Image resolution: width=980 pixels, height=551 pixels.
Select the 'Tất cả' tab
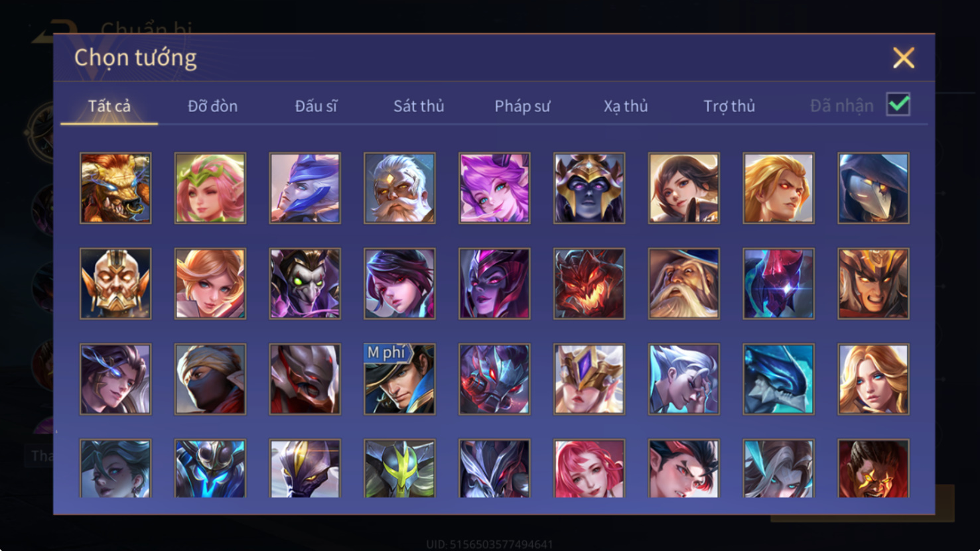click(x=109, y=106)
